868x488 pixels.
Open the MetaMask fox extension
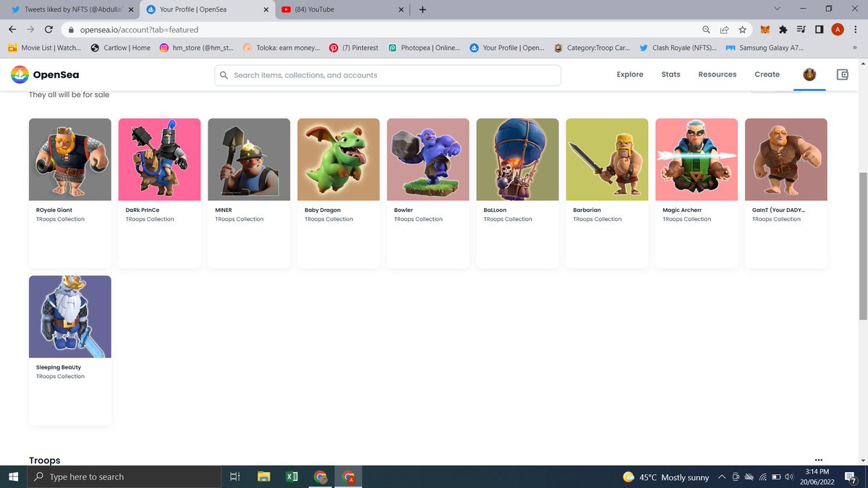point(765,30)
